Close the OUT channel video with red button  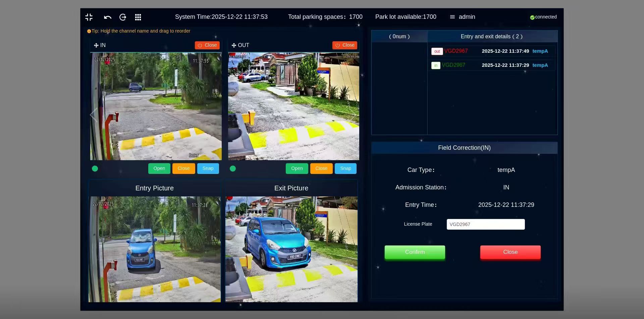(x=345, y=45)
